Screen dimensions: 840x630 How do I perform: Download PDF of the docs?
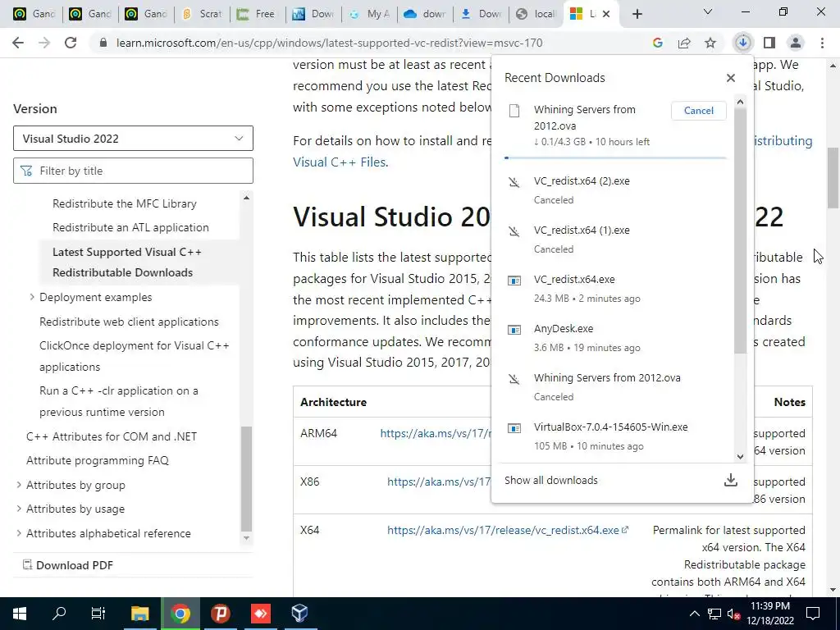[67, 565]
